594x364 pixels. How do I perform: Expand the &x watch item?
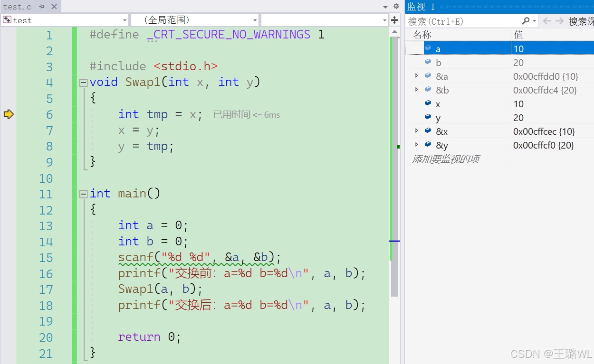click(x=417, y=131)
